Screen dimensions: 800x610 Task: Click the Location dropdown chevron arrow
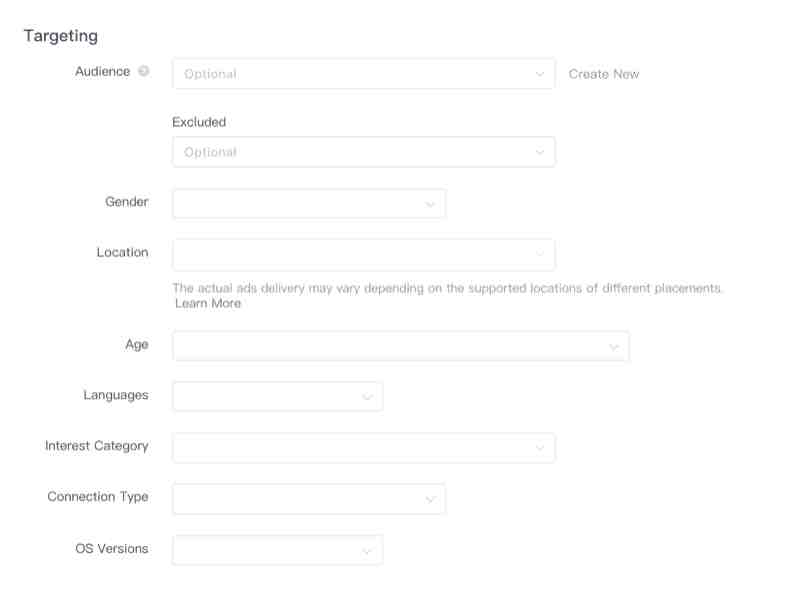[x=540, y=254]
